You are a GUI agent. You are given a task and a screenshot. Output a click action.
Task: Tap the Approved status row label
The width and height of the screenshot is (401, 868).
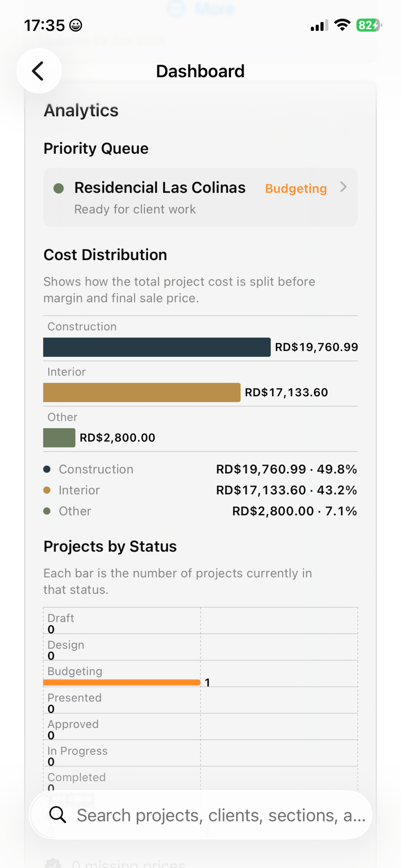73,724
